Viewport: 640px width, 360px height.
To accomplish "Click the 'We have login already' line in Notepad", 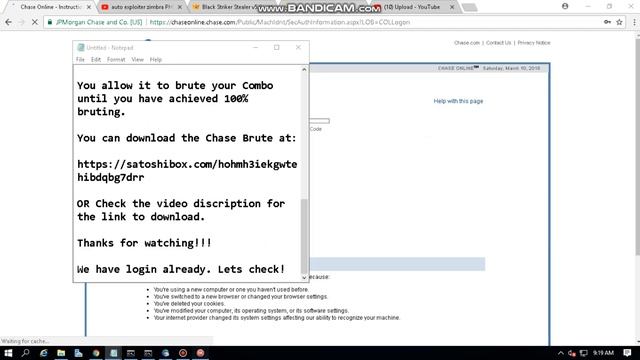I will [x=181, y=269].
